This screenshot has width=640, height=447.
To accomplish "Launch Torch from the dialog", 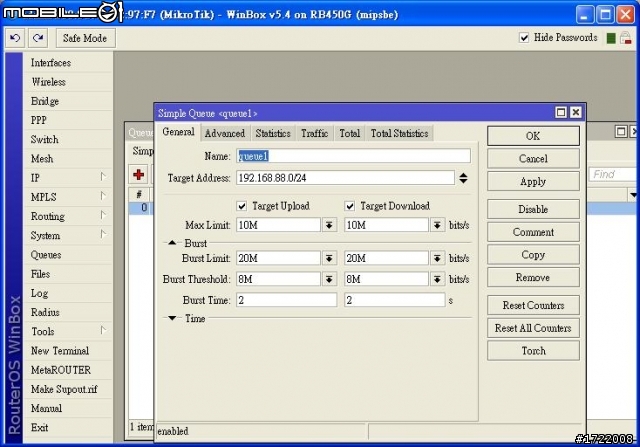I will pos(533,351).
